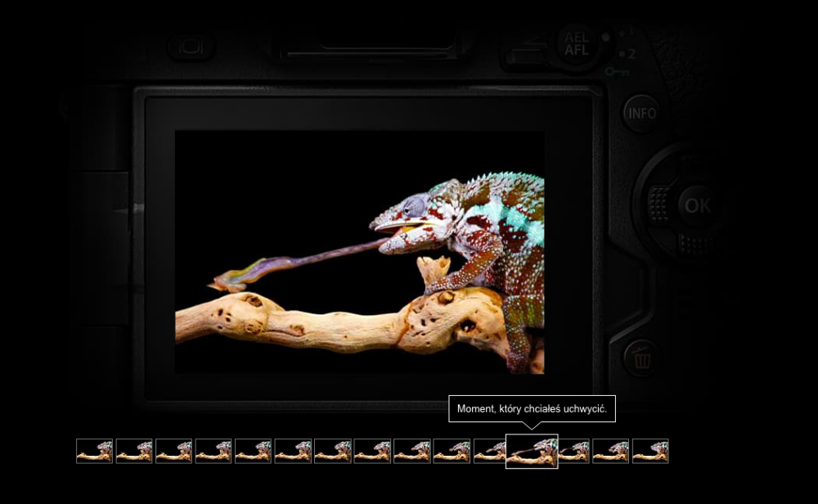Pick the thumbnail immediately before the highlighted frame
This screenshot has height=504, width=818.
(489, 452)
